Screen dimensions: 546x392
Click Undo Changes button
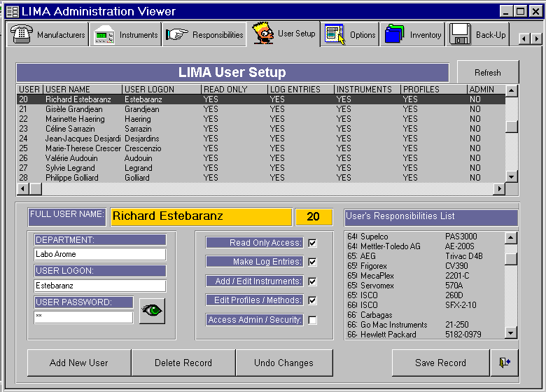tap(283, 363)
